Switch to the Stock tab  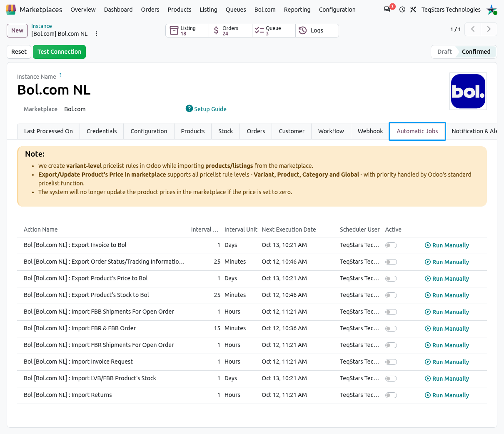[226, 131]
